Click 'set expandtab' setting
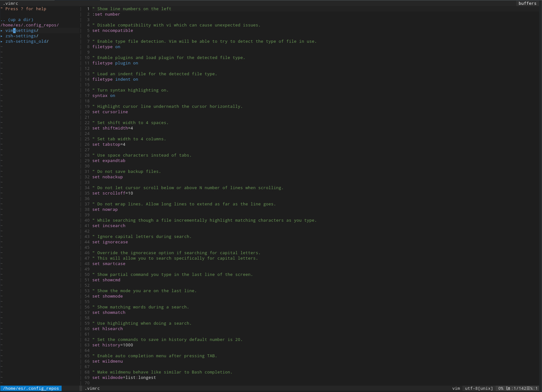This screenshot has height=392, width=542. [x=109, y=161]
